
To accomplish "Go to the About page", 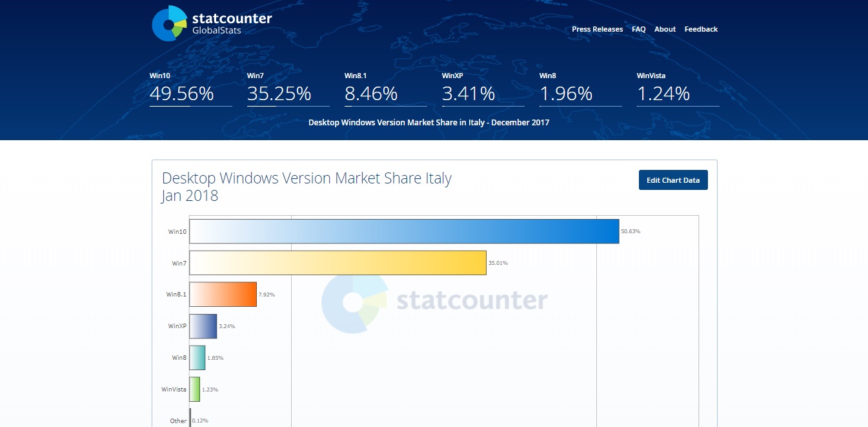I will (x=665, y=29).
